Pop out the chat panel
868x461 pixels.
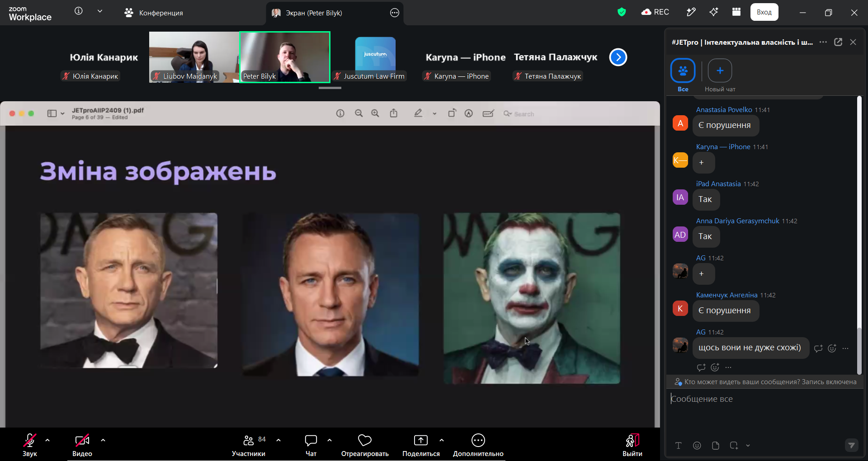[838, 42]
